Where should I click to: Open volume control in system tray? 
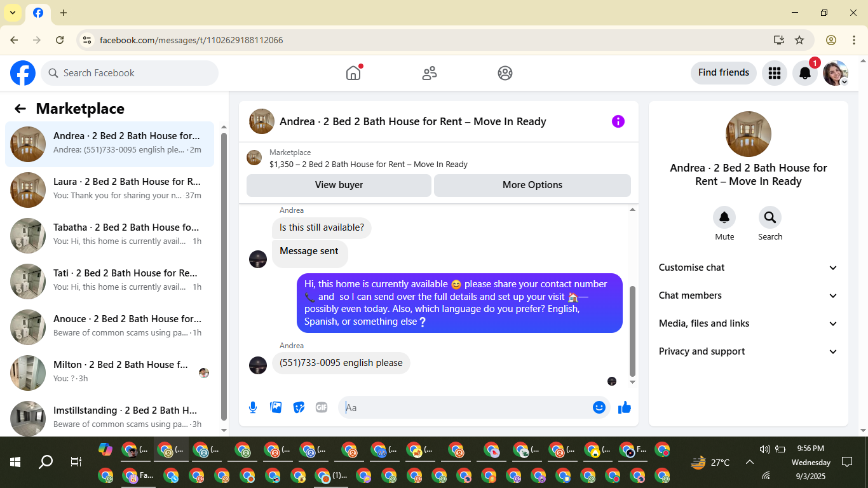pyautogui.click(x=764, y=449)
